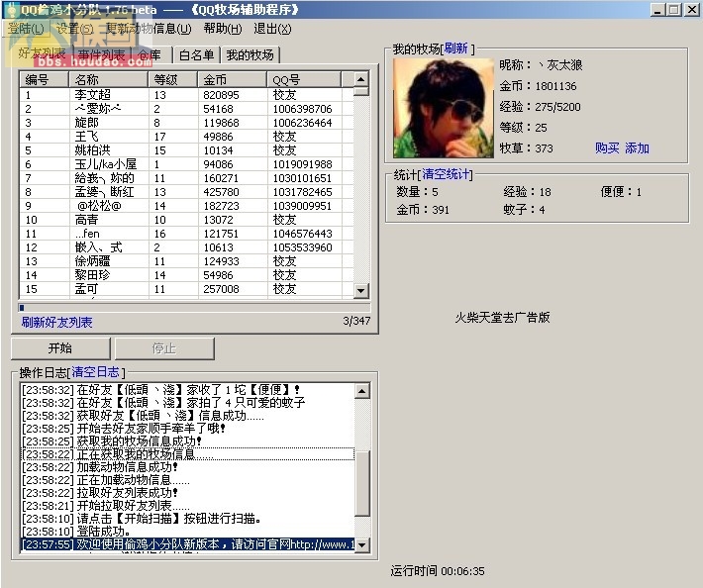Select friend row 孟可
The image size is (703, 588).
pos(186,289)
